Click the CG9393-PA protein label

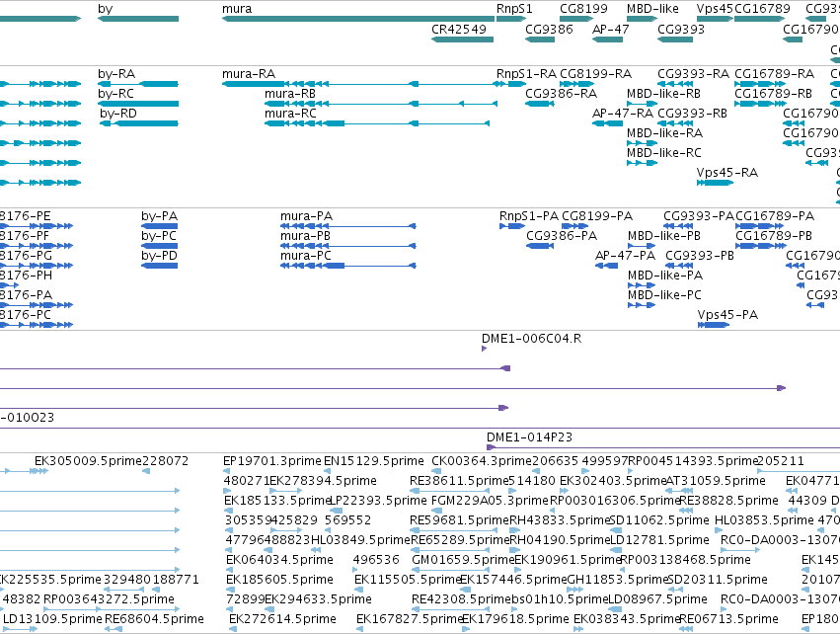coord(699,216)
